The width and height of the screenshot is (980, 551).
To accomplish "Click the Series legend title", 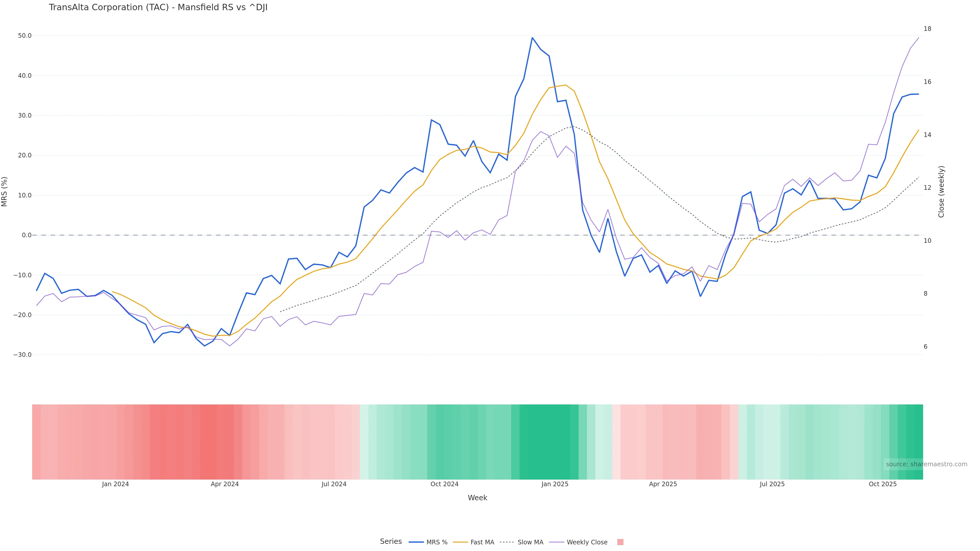I will (x=391, y=542).
